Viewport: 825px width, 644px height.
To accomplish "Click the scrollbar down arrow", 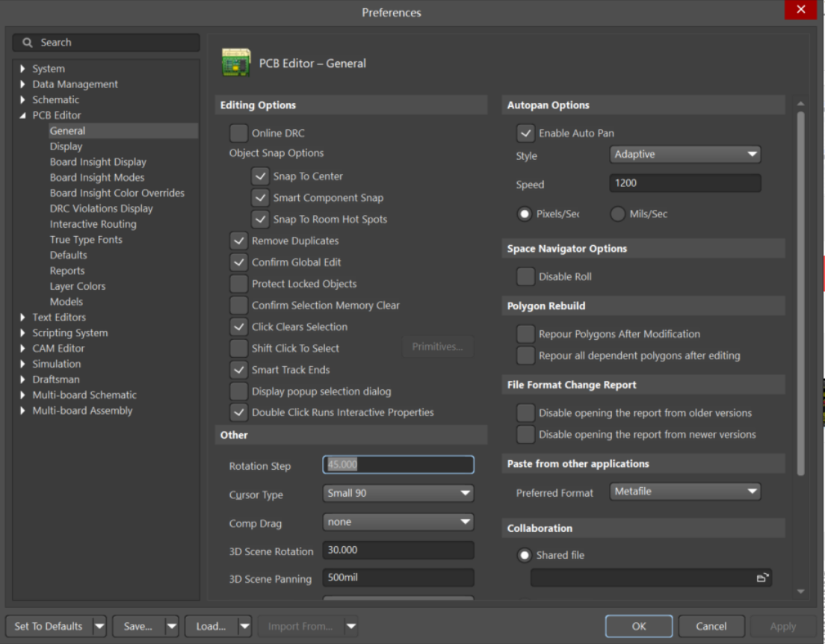I will (x=800, y=592).
